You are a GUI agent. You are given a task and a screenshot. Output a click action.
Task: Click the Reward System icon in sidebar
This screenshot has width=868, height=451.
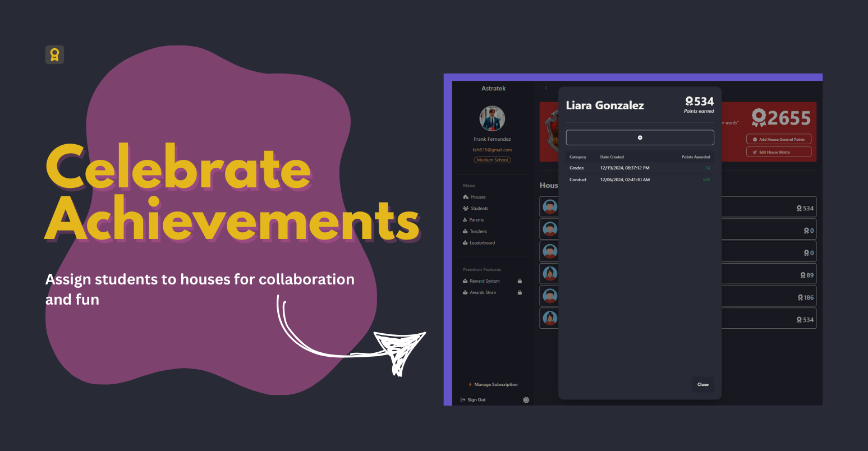465,281
